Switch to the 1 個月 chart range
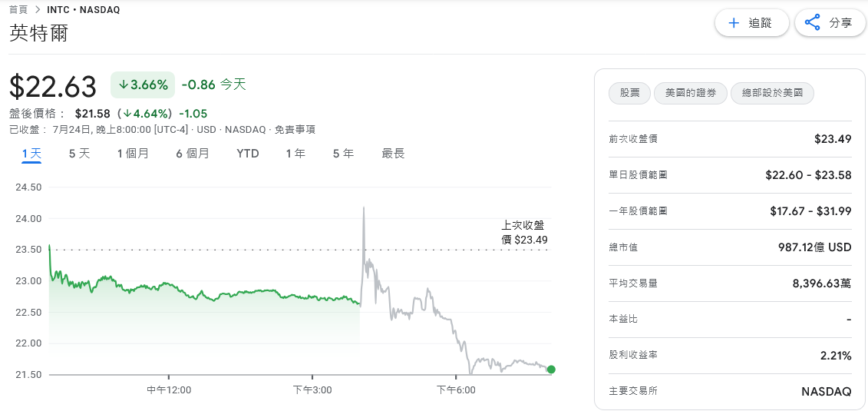 [x=133, y=154]
